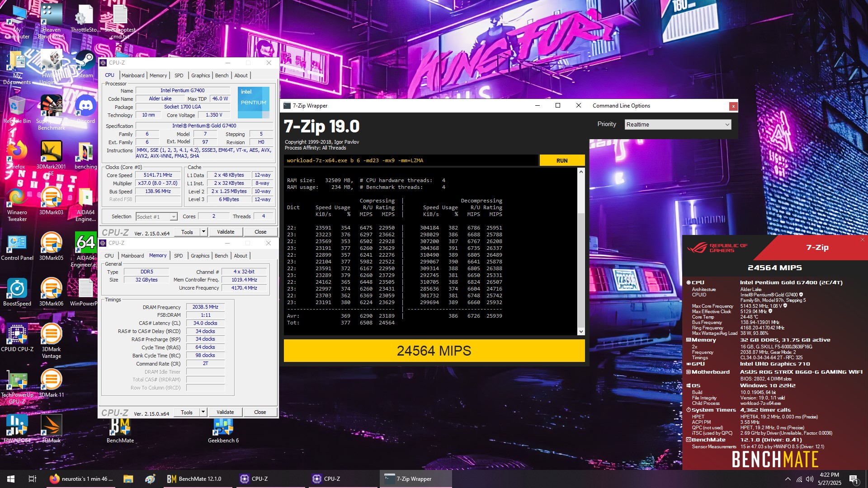Open 3DMark03 desktop icon
The width and height of the screenshot is (868, 488).
pos(51,201)
